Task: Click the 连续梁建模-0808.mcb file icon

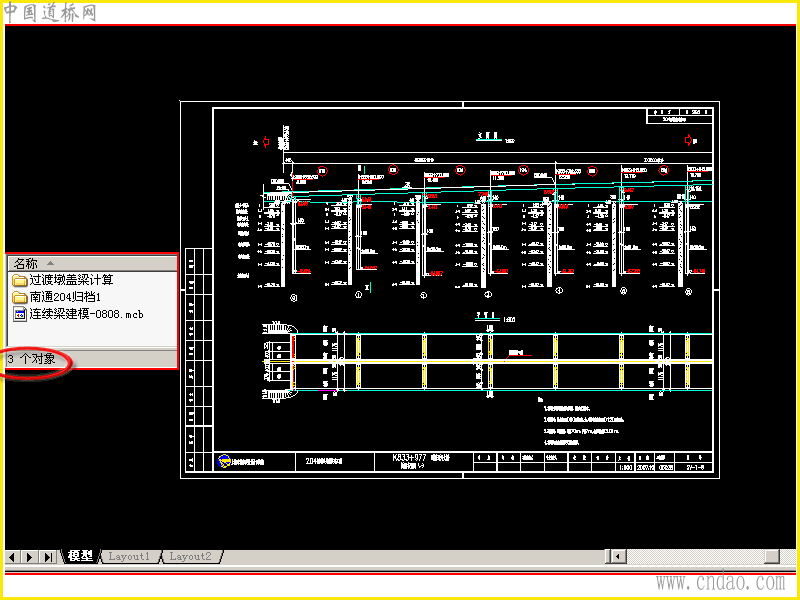Action: coord(19,314)
